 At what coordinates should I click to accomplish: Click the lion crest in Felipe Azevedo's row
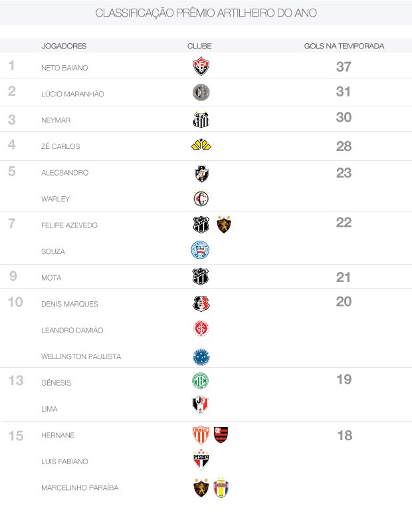tap(224, 225)
